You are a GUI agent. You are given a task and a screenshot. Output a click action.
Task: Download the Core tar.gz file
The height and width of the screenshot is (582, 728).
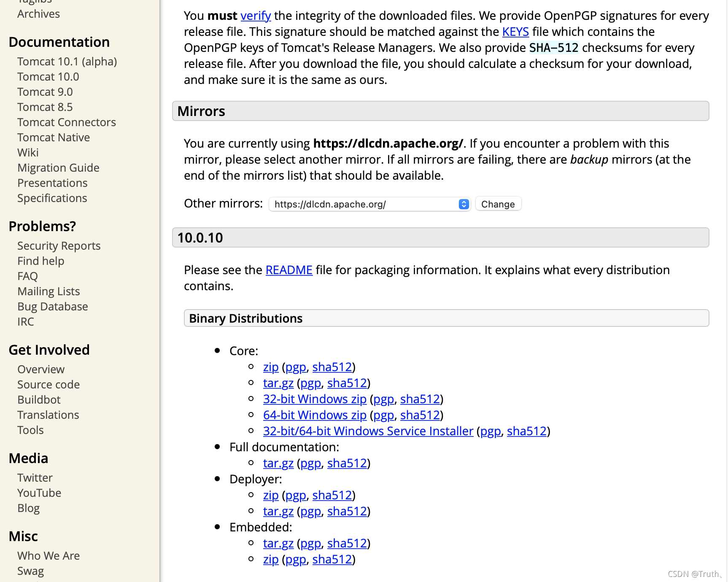tap(278, 383)
